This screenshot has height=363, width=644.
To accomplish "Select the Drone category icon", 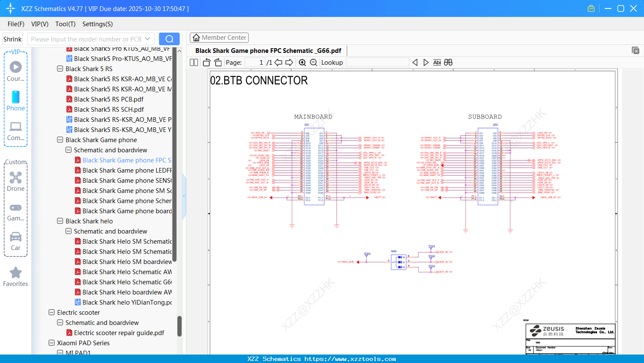I will (16, 177).
